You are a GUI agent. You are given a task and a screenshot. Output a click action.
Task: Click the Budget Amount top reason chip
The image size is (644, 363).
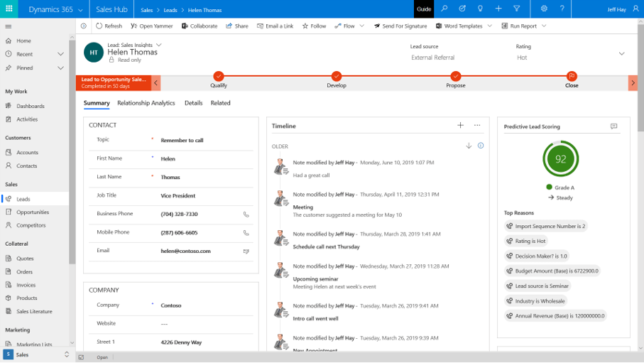tap(552, 271)
